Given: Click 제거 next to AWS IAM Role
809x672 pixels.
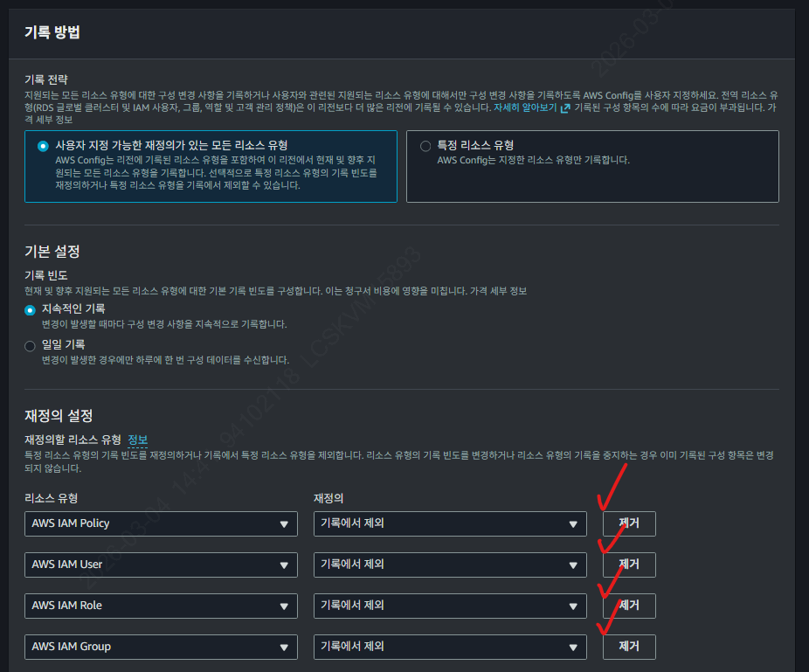Looking at the screenshot, I should [628, 606].
